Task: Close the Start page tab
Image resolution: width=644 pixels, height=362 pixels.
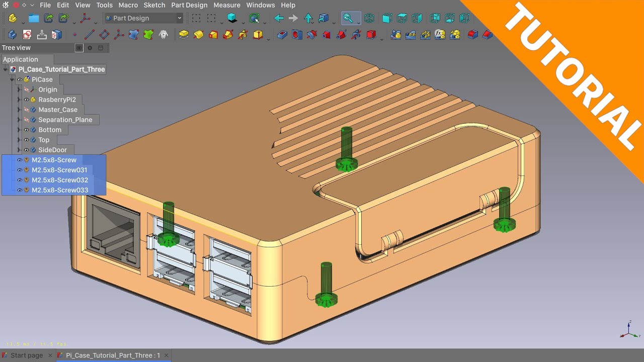Action: click(x=50, y=355)
